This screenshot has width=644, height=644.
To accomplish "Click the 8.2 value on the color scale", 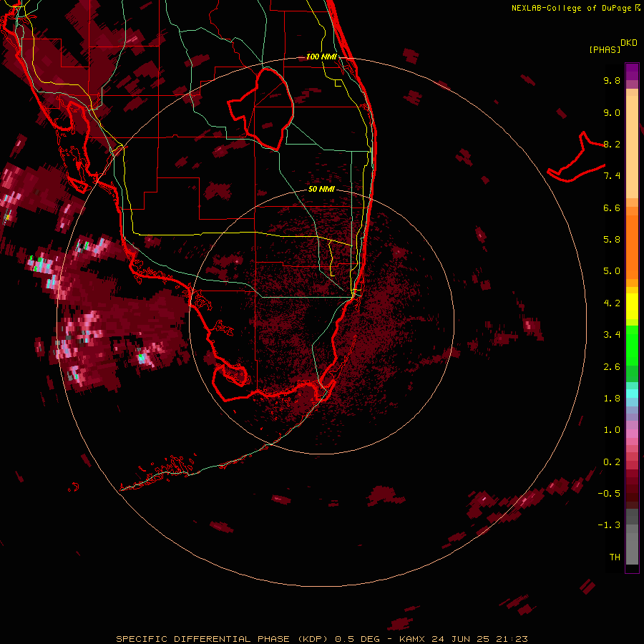I will coord(612,144).
